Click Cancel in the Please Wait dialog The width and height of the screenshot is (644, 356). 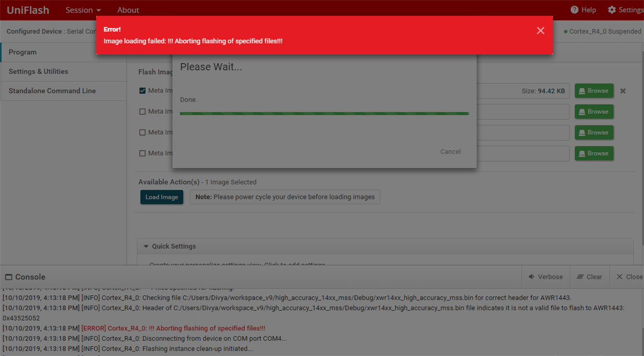point(450,152)
